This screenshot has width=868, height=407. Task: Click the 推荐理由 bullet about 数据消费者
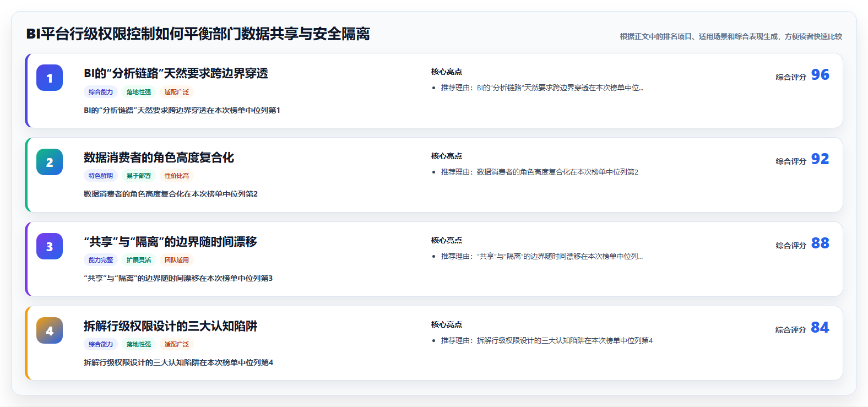pos(540,172)
